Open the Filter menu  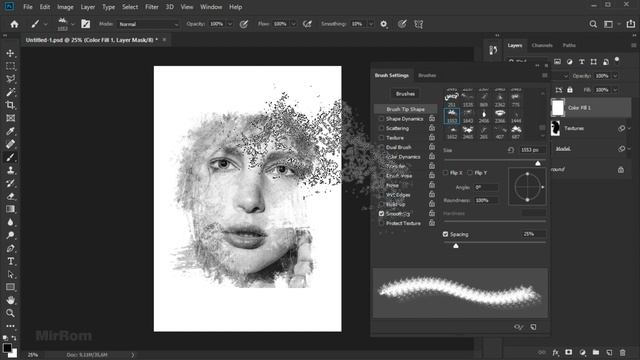click(152, 7)
